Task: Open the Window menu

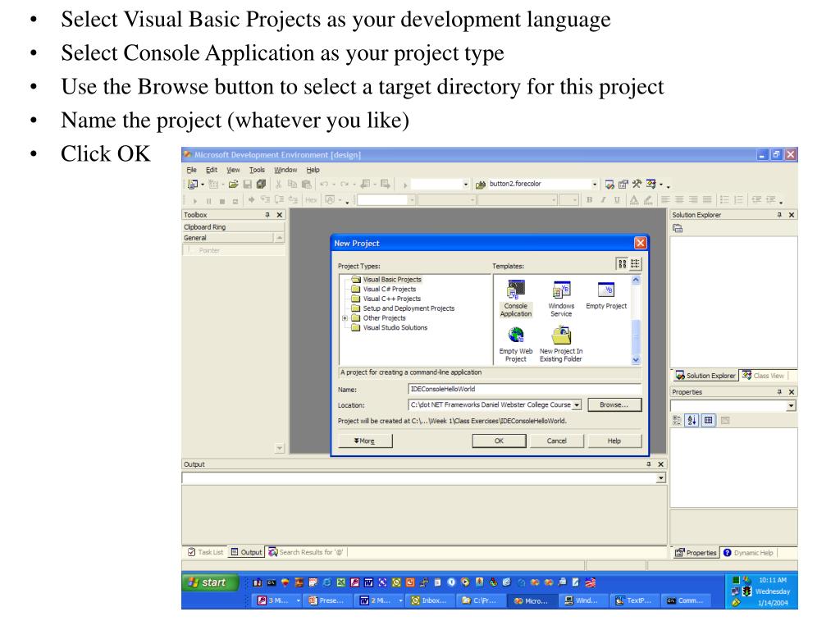Action: click(285, 170)
